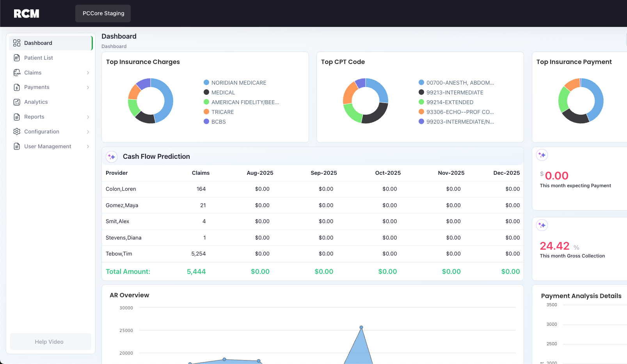Click the 24.42 Gross Collection value

tap(554, 246)
